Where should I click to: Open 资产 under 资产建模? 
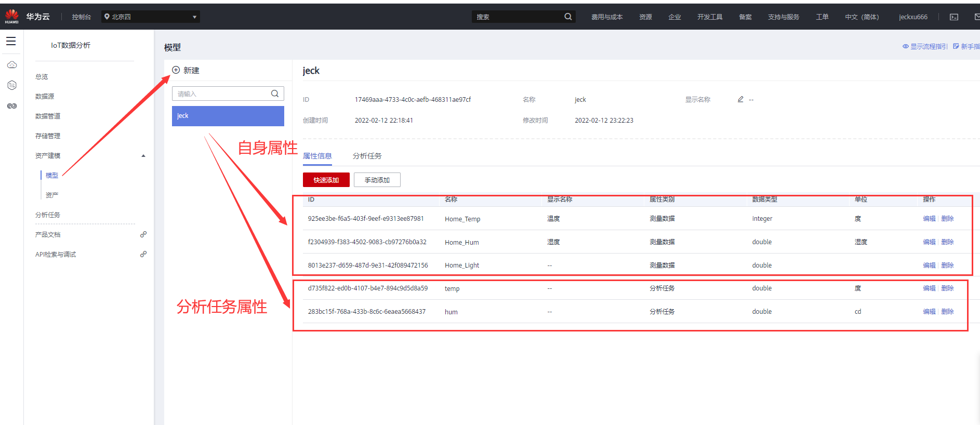(52, 195)
